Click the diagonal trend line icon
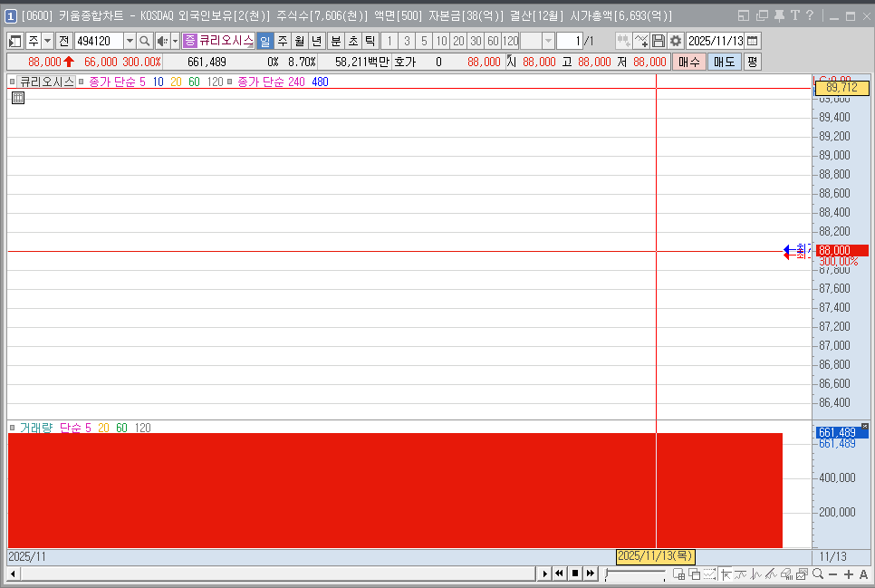The width and height of the screenshot is (875, 588). (771, 574)
